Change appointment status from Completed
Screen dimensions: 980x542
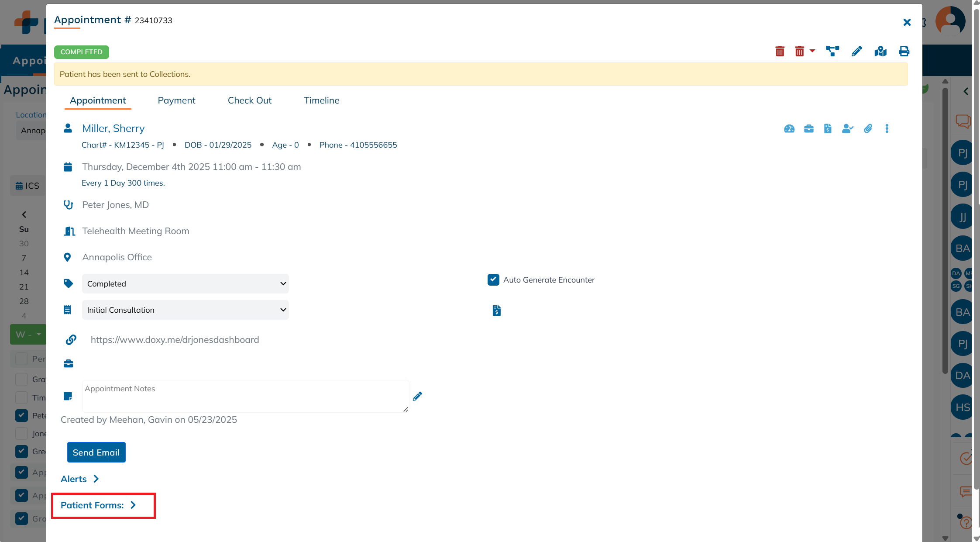[x=185, y=283]
